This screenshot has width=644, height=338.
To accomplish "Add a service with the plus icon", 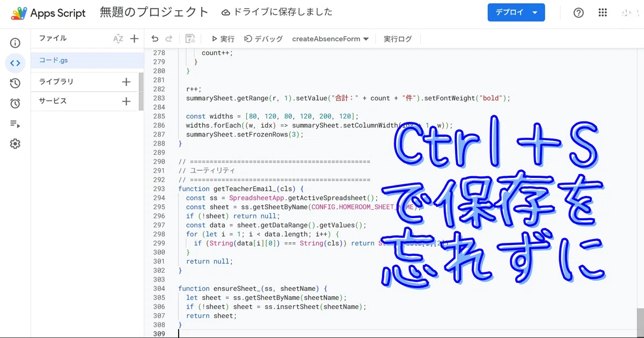I will (x=126, y=101).
